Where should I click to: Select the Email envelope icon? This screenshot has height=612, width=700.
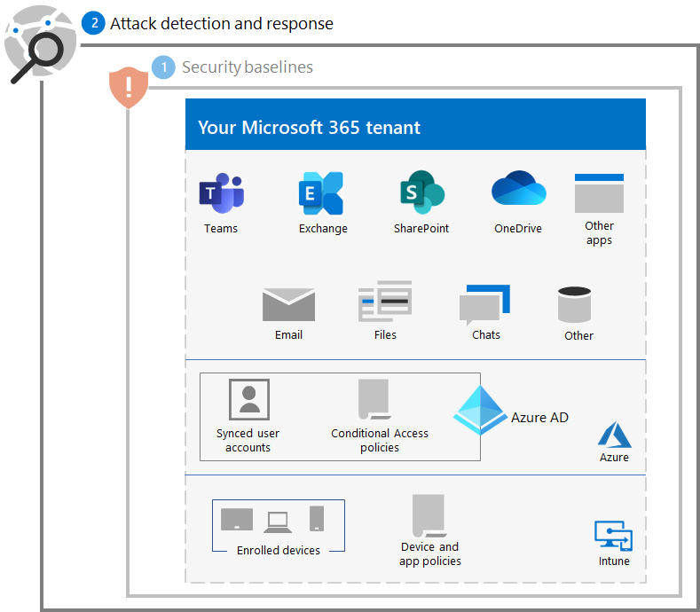point(288,304)
